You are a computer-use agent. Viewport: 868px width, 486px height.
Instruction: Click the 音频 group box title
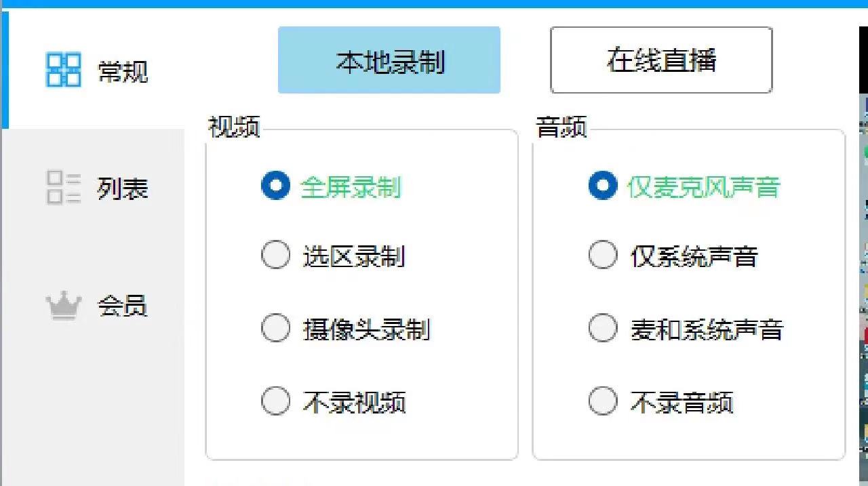pyautogui.click(x=562, y=127)
